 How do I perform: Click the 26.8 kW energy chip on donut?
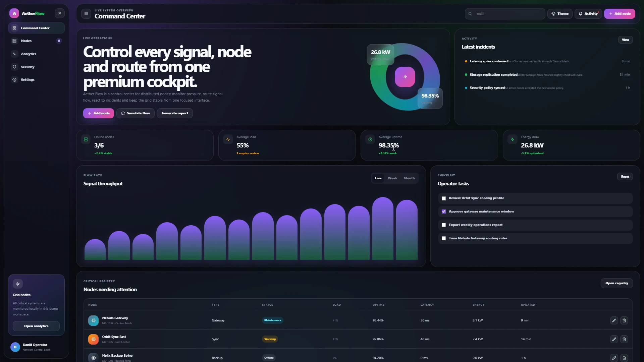click(380, 55)
